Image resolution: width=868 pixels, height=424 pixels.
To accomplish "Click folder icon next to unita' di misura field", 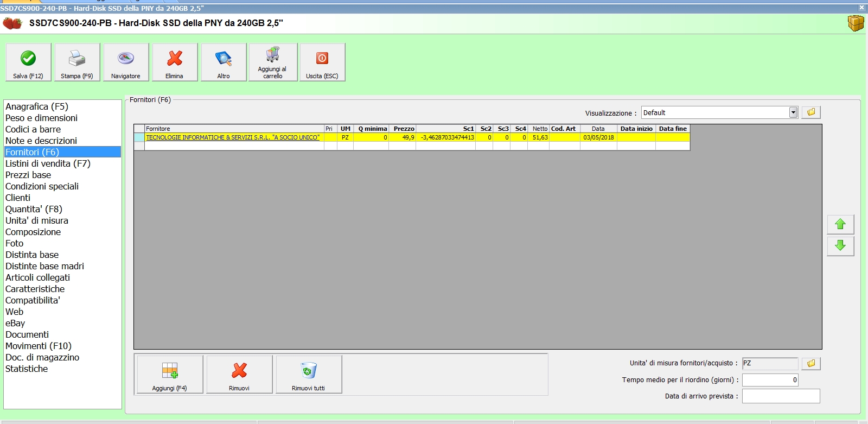I will click(x=811, y=363).
